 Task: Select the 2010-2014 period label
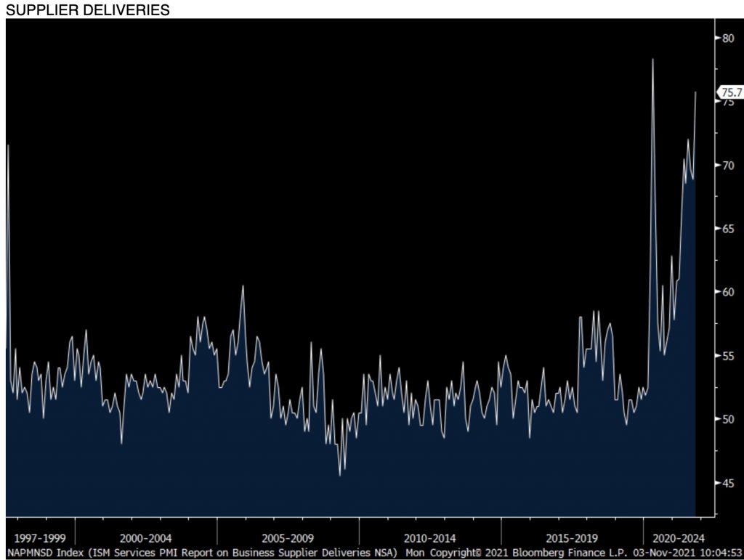pos(430,538)
